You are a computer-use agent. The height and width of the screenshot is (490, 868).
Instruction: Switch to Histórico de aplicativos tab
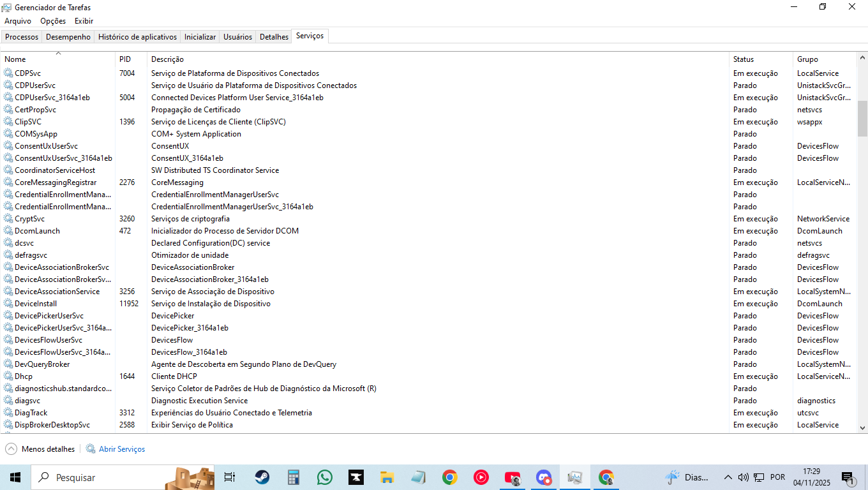(x=137, y=37)
